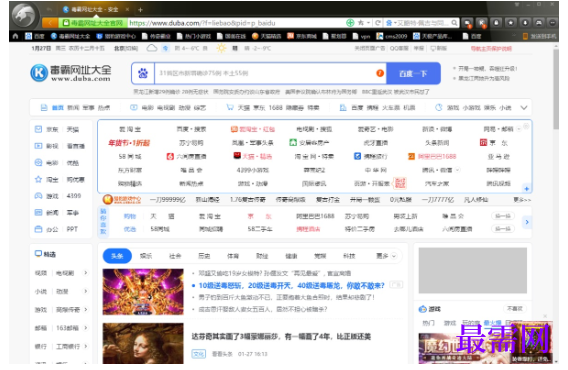Click the page vertical scrollbar
The width and height of the screenshot is (568, 370).
tap(556, 89)
